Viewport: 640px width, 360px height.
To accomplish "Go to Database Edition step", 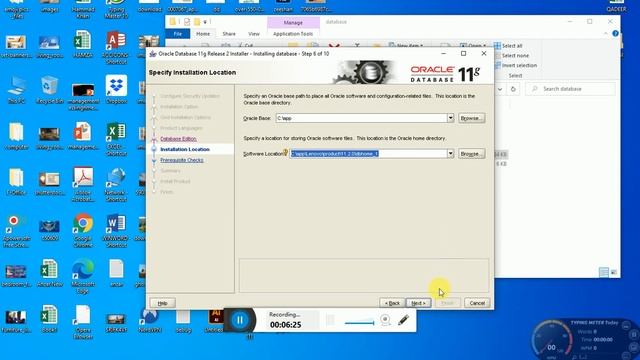I will click(178, 139).
